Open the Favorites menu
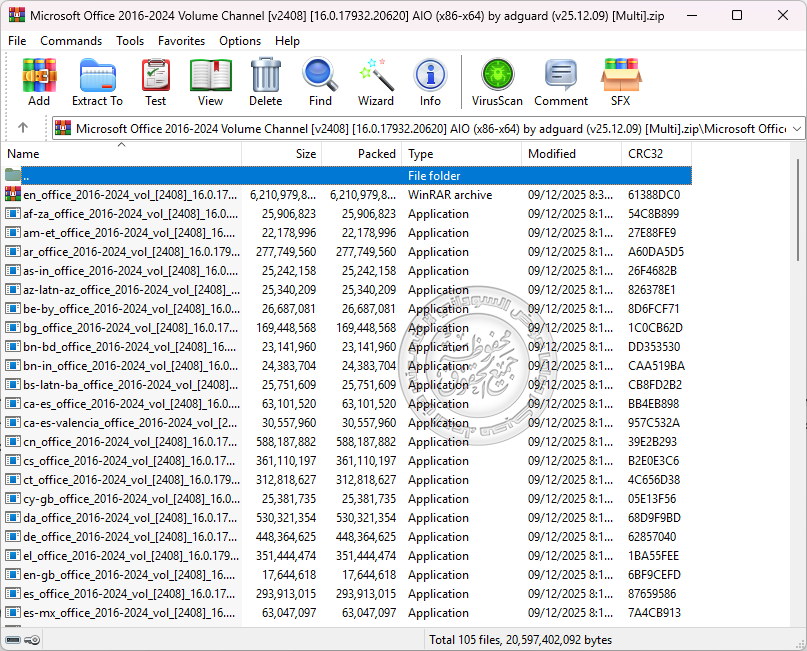807x651 pixels. coord(181,41)
